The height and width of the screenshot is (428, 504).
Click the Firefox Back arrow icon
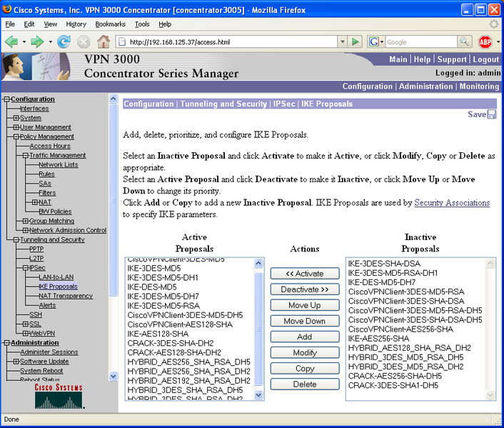11,42
